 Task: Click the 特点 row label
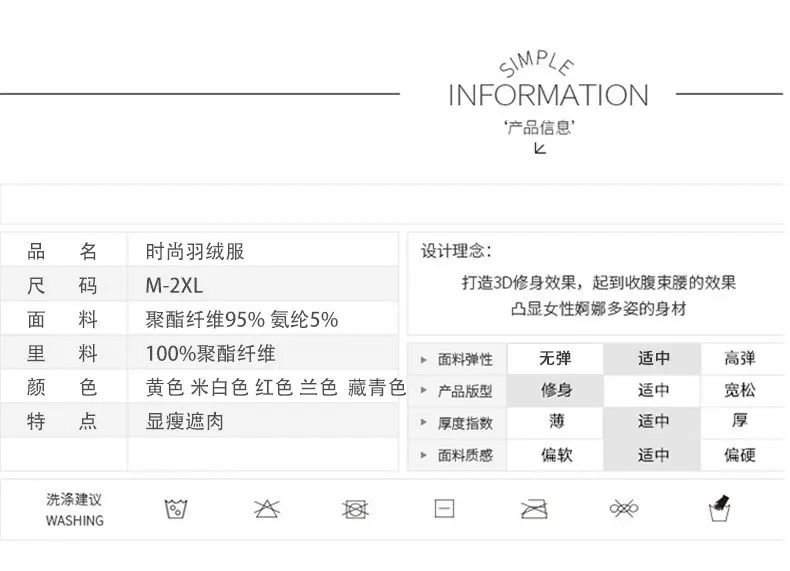61,421
